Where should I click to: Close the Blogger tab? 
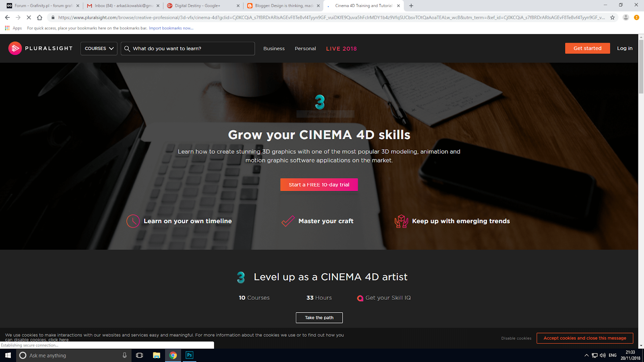tap(318, 6)
